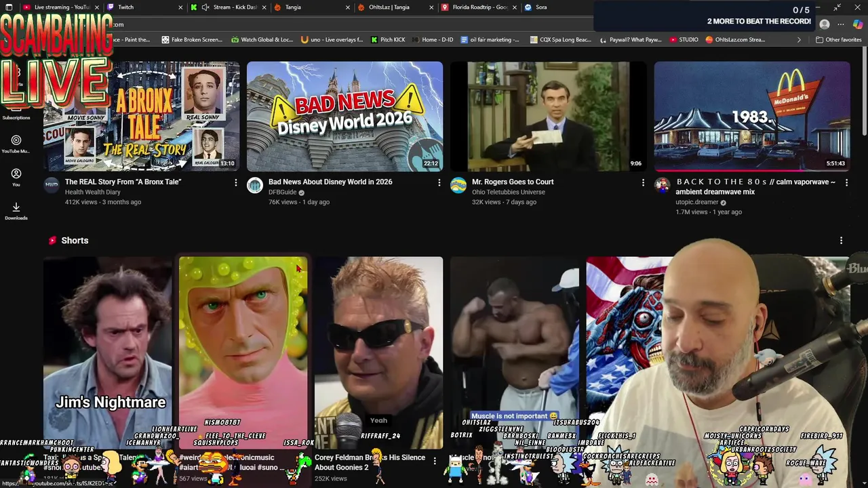Open Ohio Teletubbies Universe channel name

click(x=509, y=192)
